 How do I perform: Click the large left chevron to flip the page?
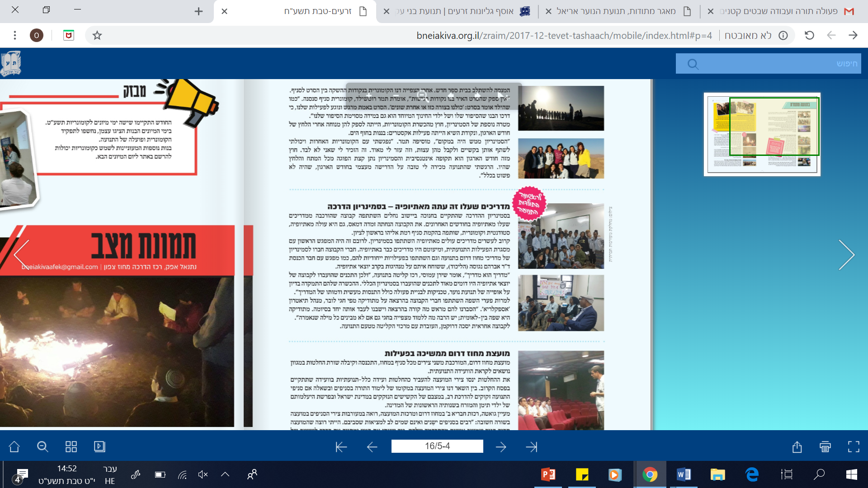(22, 255)
